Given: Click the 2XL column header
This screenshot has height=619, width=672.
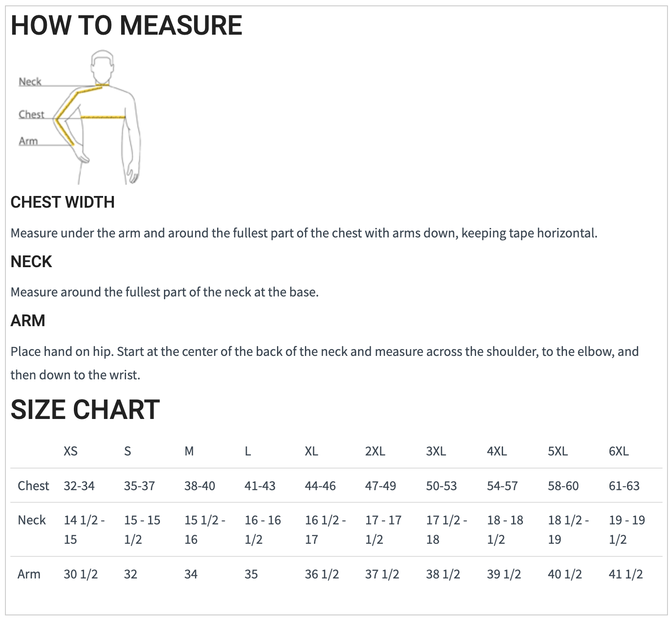Looking at the screenshot, I should coord(375,451).
